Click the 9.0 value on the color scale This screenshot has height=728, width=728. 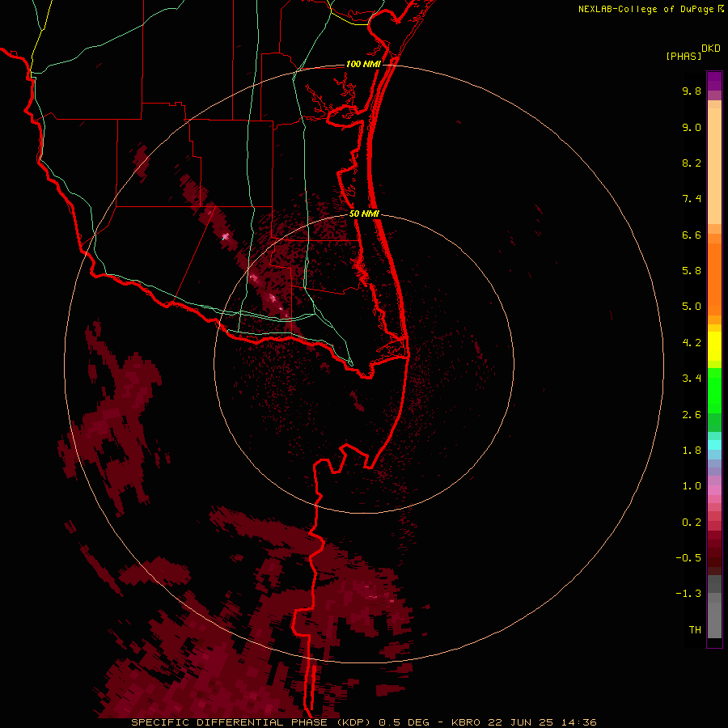pyautogui.click(x=692, y=127)
